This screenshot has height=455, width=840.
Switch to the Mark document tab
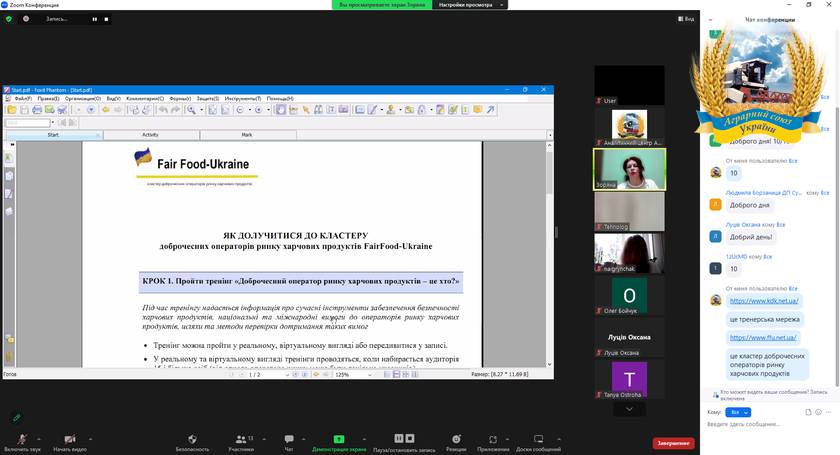[x=247, y=135]
